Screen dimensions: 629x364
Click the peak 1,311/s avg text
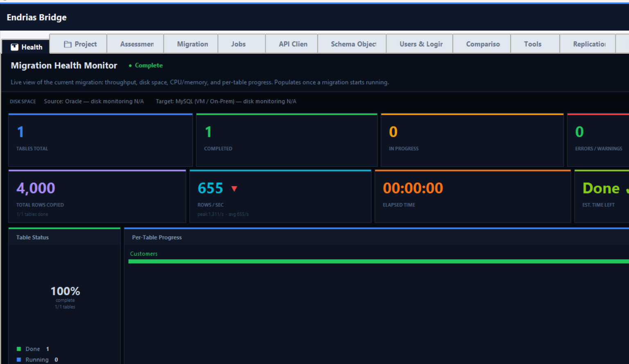coord(223,214)
